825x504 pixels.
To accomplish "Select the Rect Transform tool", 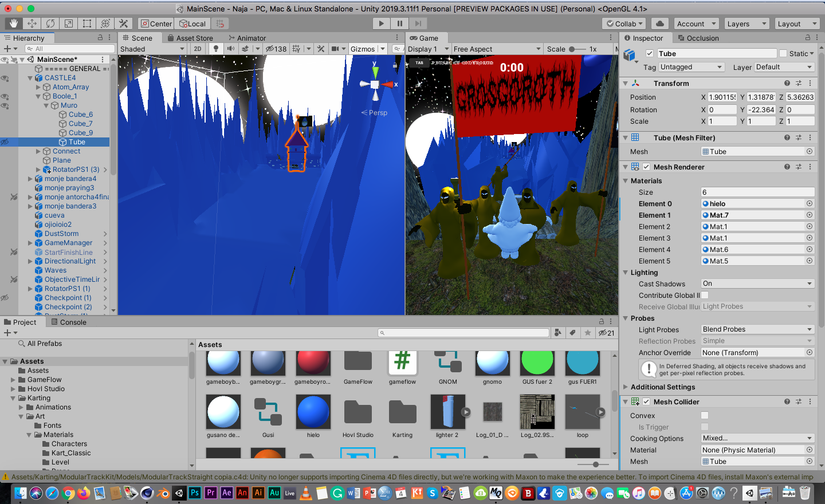I will (x=87, y=23).
